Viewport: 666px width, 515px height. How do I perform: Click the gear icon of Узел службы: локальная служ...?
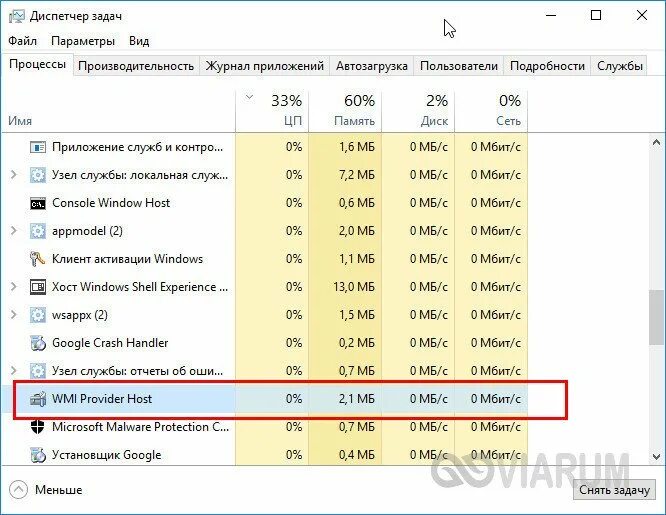pyautogui.click(x=37, y=175)
